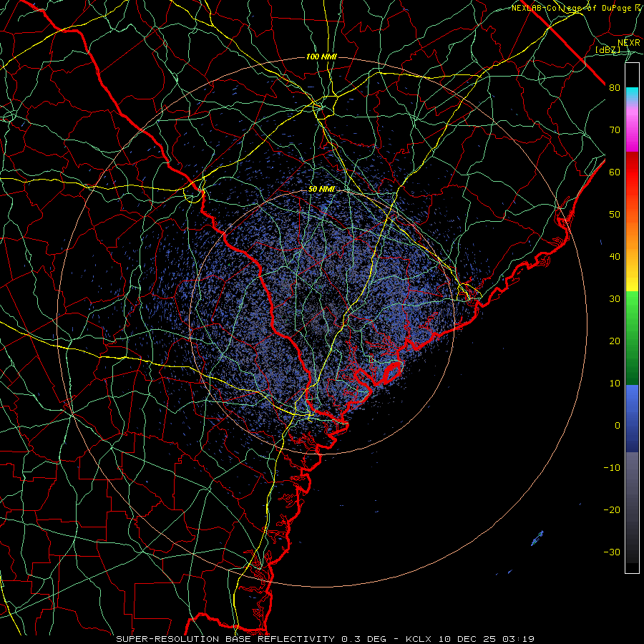644x644 pixels.
Task: Click "SUPER-RESOLUTION BASE REFLECTIVITY" in the caption
Action: tap(225, 639)
